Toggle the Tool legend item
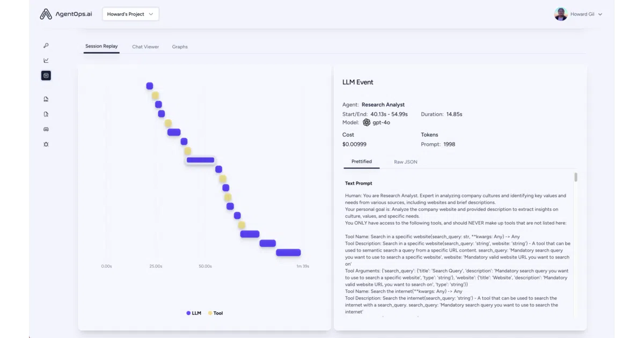This screenshot has height=338, width=644. (x=215, y=313)
